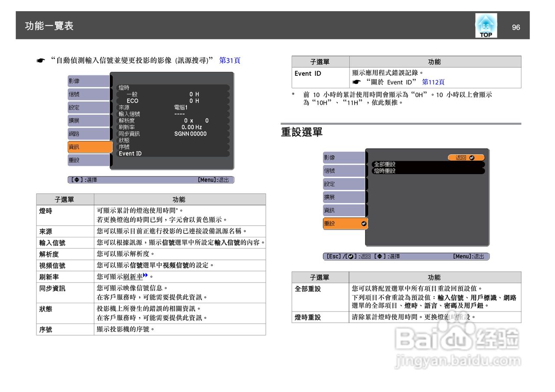Select 擴展 tab in the reset menu screenshot
555x392 pixels.
coord(345,197)
